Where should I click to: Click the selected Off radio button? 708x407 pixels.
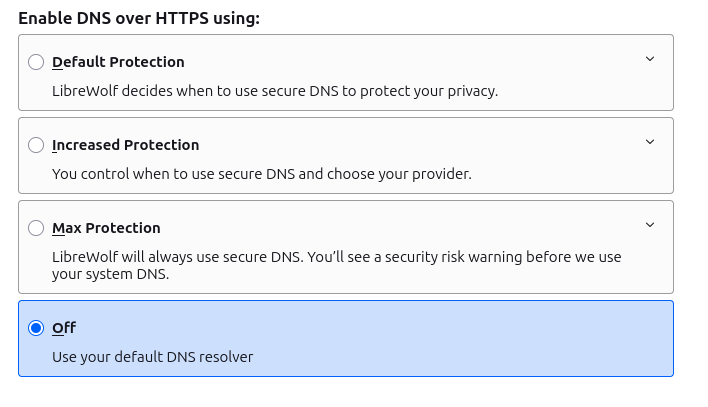point(36,328)
